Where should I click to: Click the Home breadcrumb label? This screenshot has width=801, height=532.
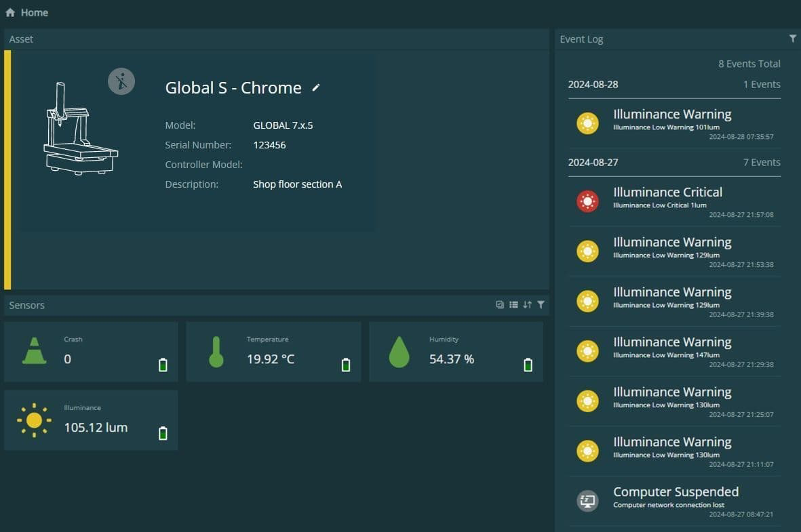(x=34, y=12)
